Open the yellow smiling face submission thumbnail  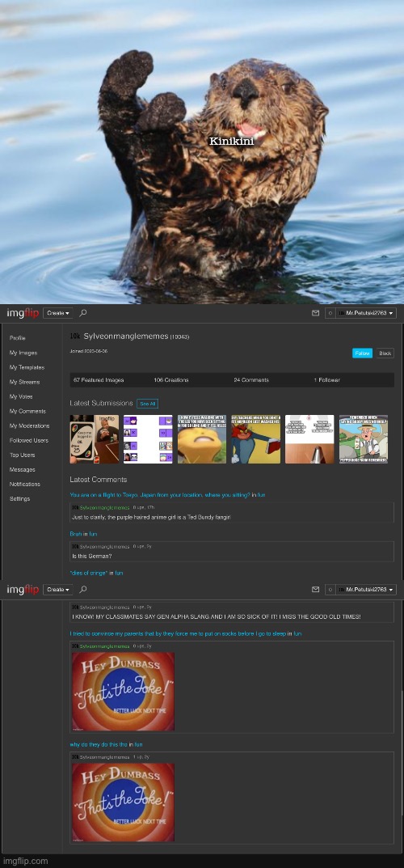tap(202, 439)
